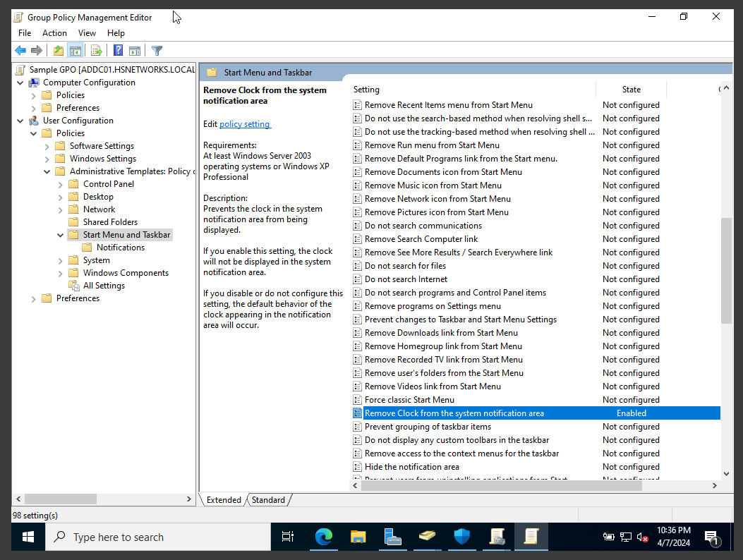The image size is (743, 560).
Task: Select the muted volume icon in system tray
Action: (x=643, y=537)
